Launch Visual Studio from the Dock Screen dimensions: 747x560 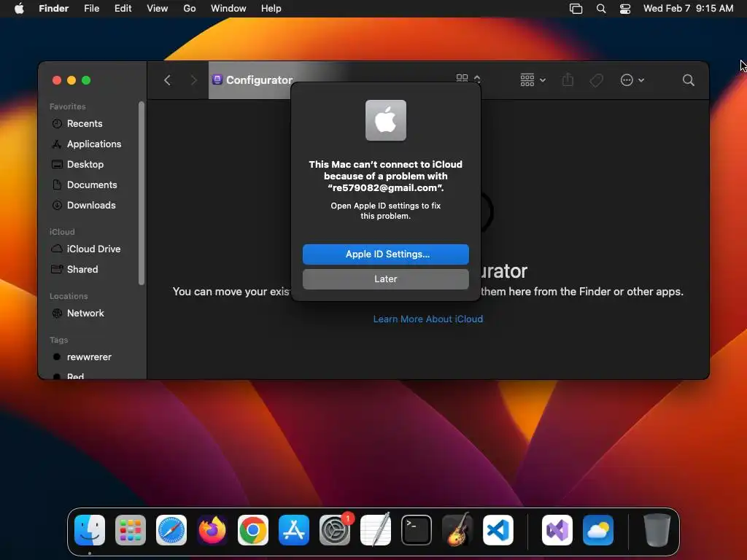tap(557, 530)
